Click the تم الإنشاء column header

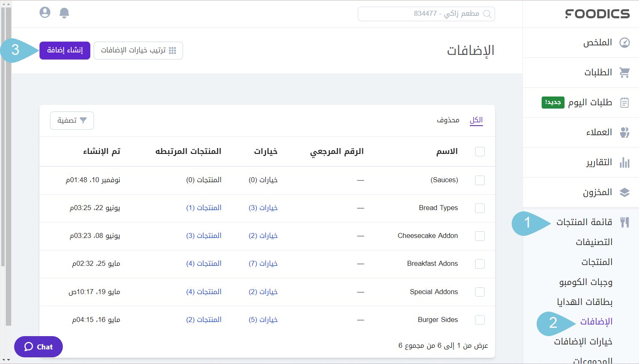[102, 151]
